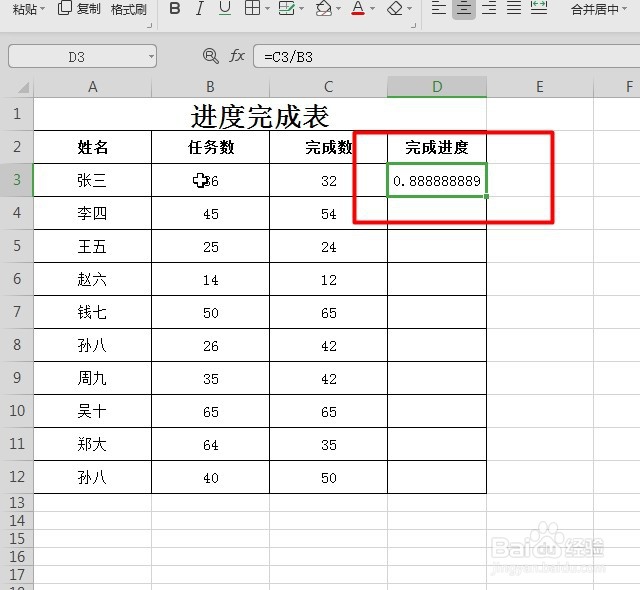640x590 pixels.
Task: Click 王五's completed count 24
Action: coord(329,247)
